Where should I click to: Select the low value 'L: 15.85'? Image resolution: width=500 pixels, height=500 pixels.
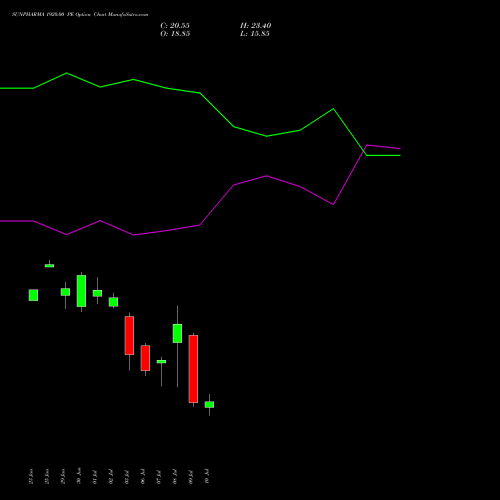click(255, 34)
